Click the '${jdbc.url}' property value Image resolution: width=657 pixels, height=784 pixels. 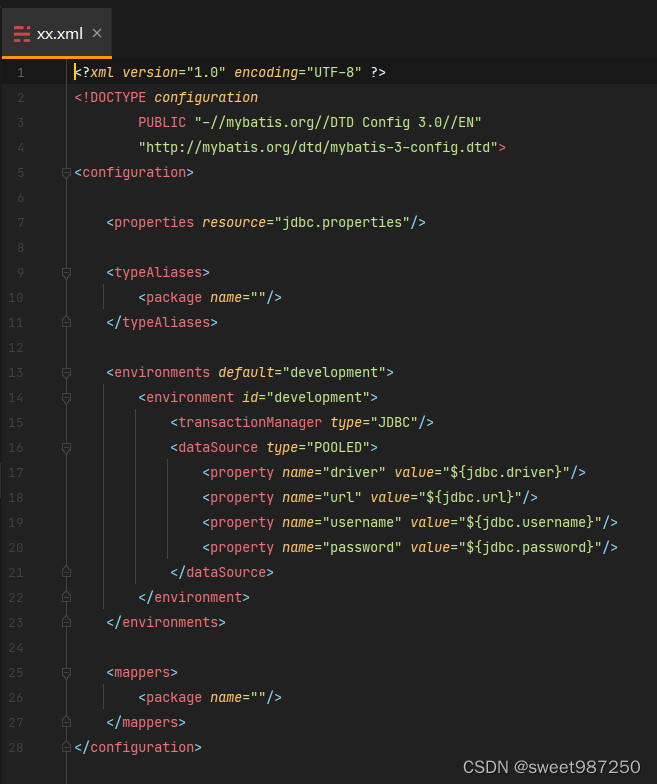pyautogui.click(x=470, y=498)
